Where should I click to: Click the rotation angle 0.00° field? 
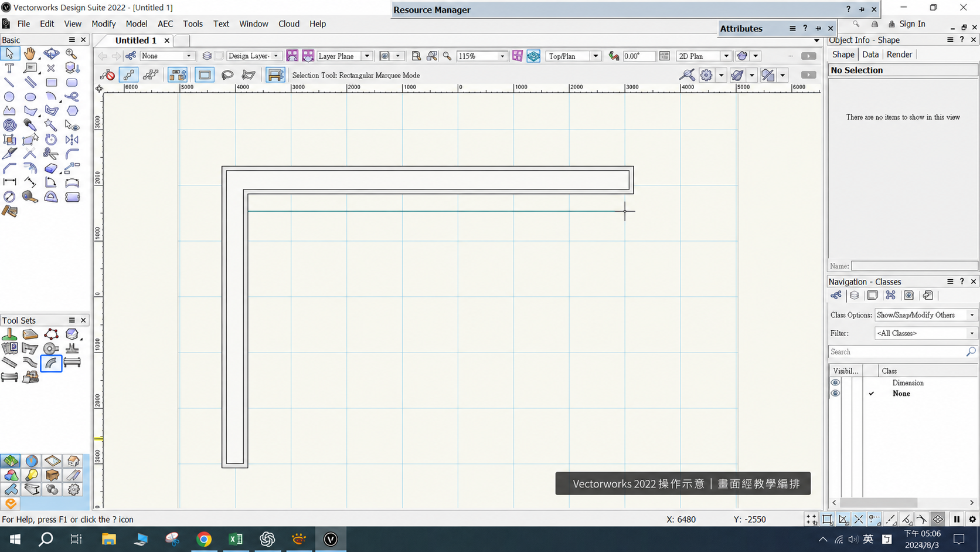click(638, 56)
